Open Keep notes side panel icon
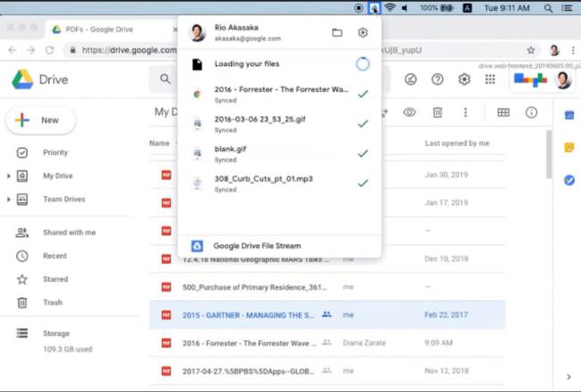Image resolution: width=581 pixels, height=392 pixels. coord(569,148)
